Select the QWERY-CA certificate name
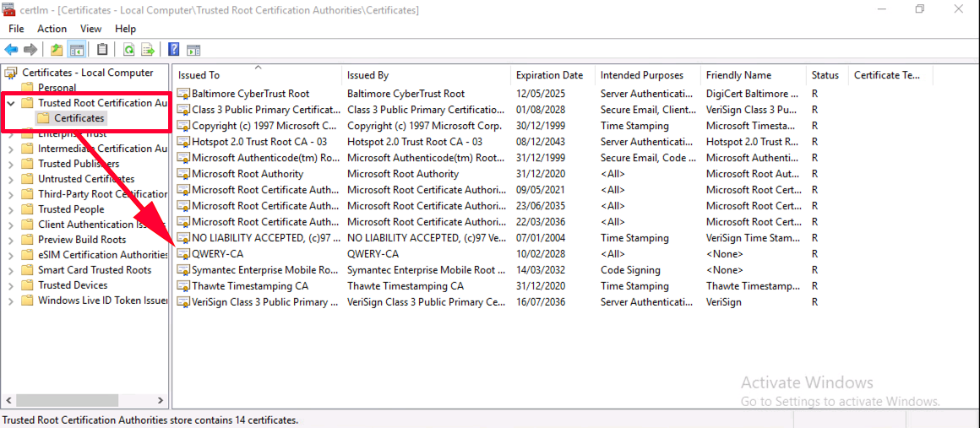Image resolution: width=980 pixels, height=428 pixels. (x=217, y=254)
